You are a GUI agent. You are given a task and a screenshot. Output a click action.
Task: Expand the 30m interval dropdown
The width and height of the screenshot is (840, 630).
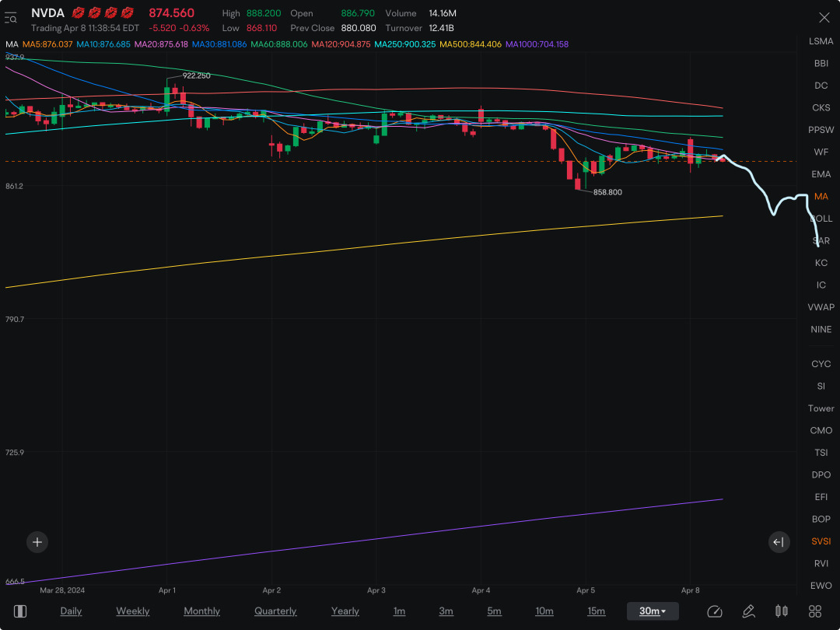[x=653, y=611]
